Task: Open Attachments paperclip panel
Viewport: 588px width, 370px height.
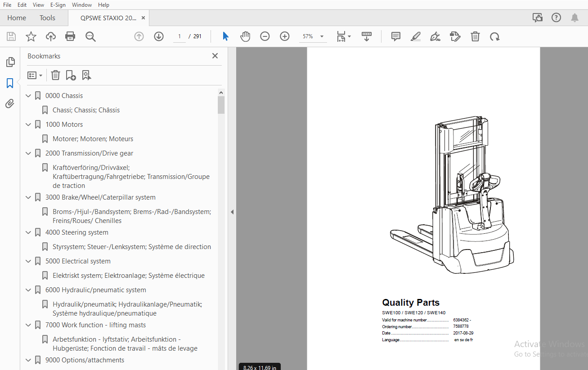Action: [10, 104]
